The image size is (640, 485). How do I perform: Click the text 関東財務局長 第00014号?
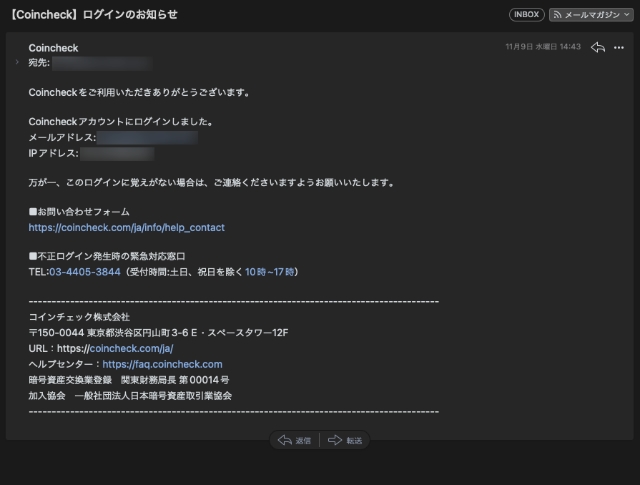[x=175, y=380]
